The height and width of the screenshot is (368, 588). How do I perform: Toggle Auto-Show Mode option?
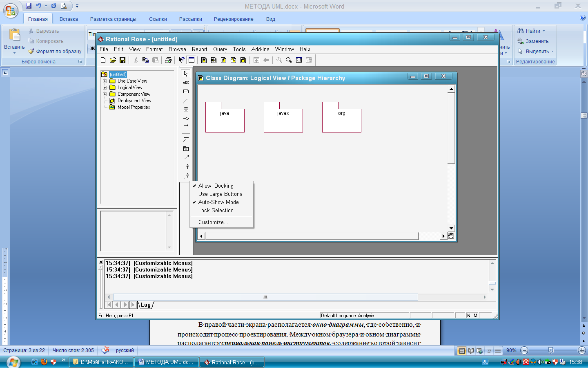pyautogui.click(x=222, y=202)
